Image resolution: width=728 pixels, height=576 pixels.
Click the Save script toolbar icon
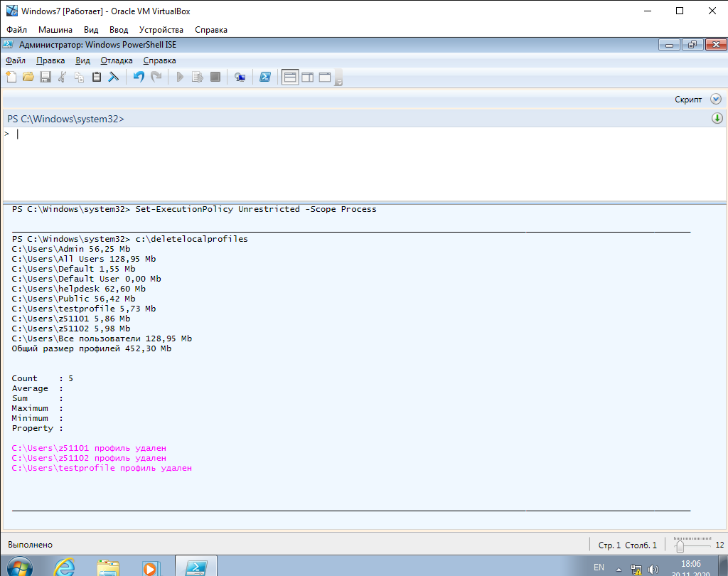pyautogui.click(x=45, y=77)
